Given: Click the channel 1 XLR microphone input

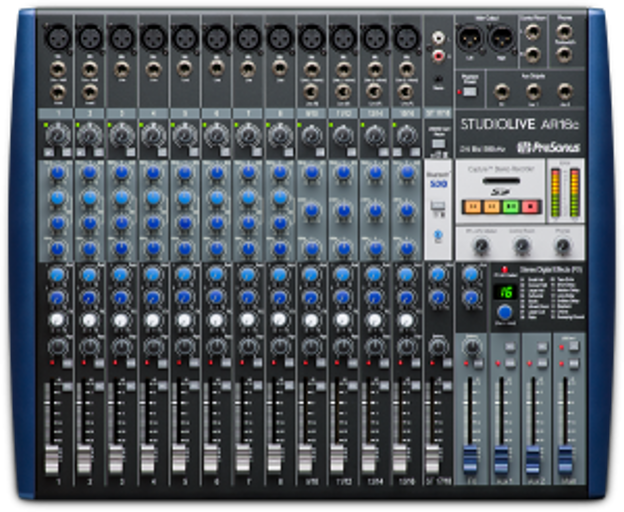Looking at the screenshot, I should [58, 38].
